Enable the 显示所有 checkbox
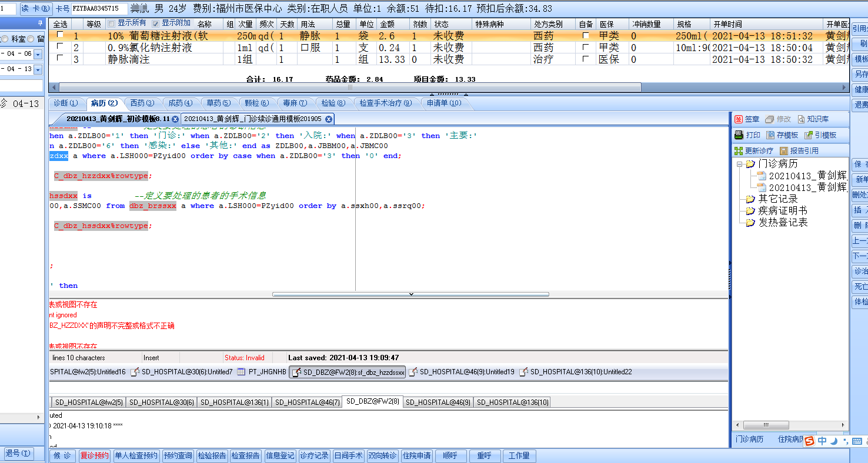Viewport: 868px width, 463px height. tap(112, 24)
